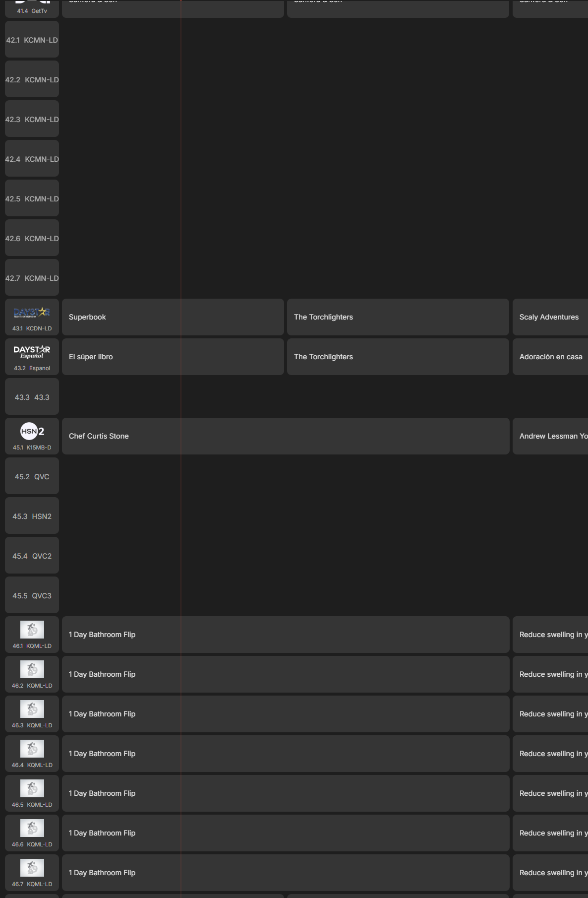Choose the 46.4 KQML-LD channel icon

(32, 749)
